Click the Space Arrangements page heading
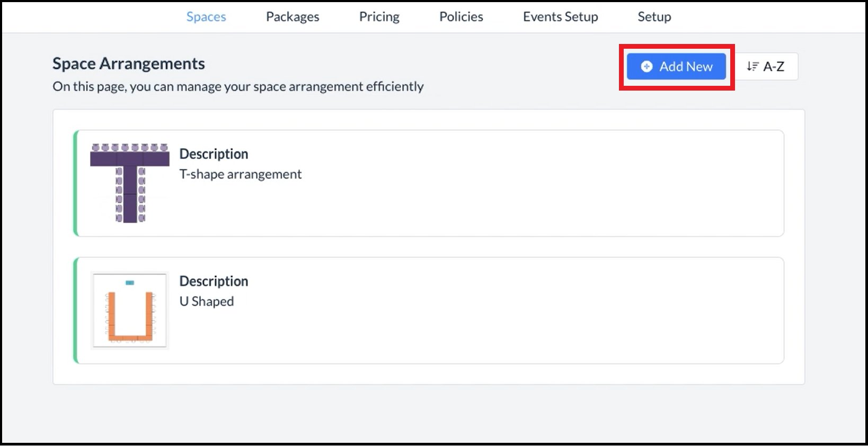Image resolution: width=868 pixels, height=446 pixels. 129,64
